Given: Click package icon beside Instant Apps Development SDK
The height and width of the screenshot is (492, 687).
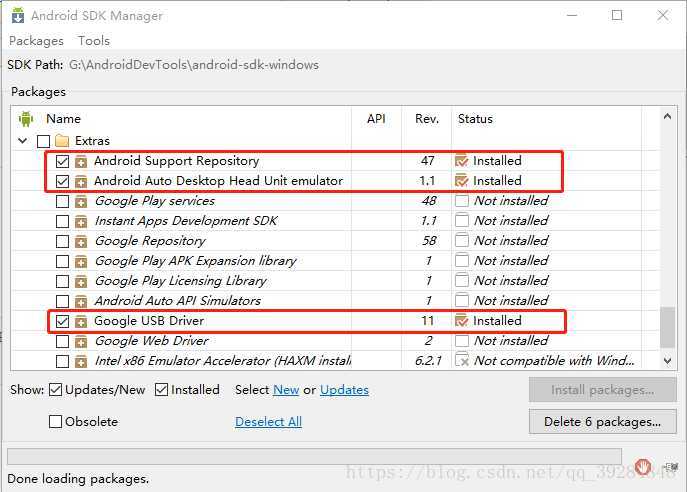Looking at the screenshot, I should [81, 222].
